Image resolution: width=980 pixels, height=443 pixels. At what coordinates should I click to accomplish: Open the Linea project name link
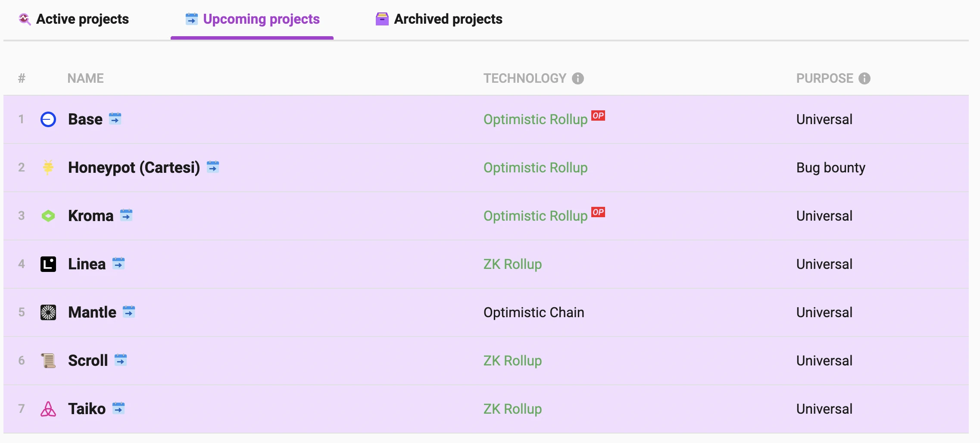[x=87, y=264]
